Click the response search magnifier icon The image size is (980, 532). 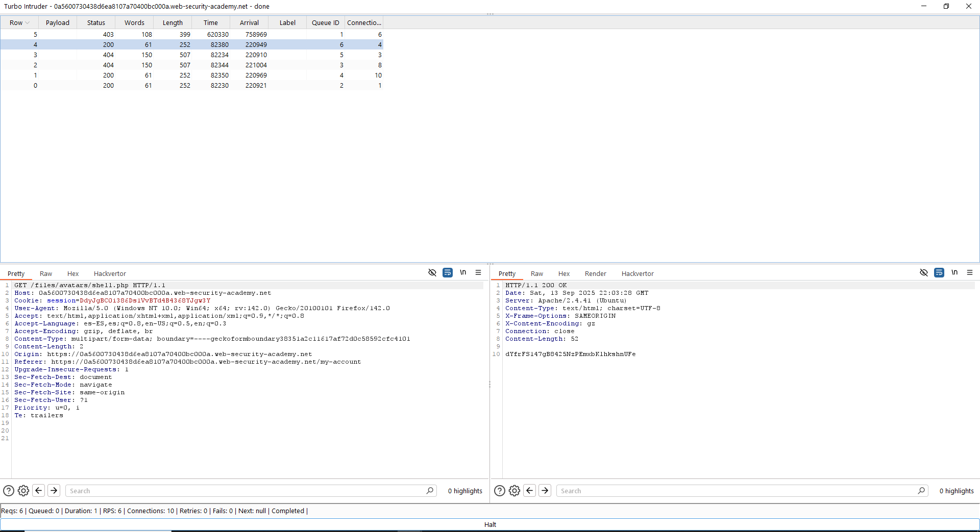click(921, 491)
